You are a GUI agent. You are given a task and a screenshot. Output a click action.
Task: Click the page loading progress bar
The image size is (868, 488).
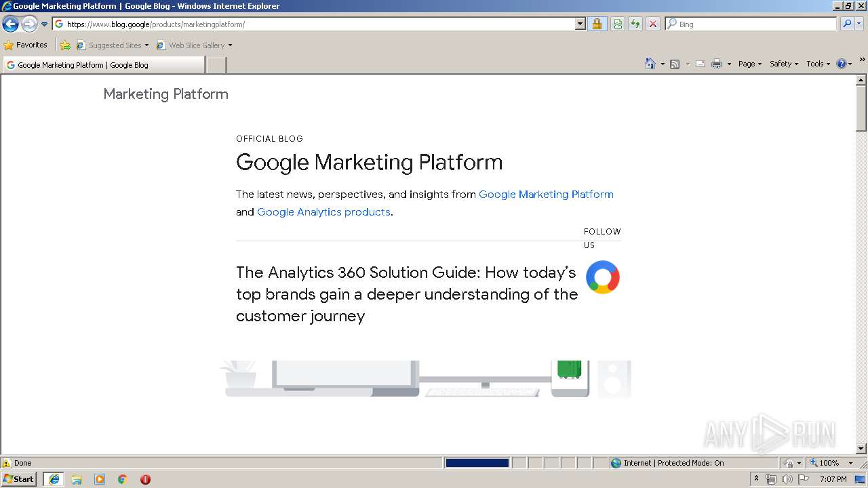click(x=477, y=463)
